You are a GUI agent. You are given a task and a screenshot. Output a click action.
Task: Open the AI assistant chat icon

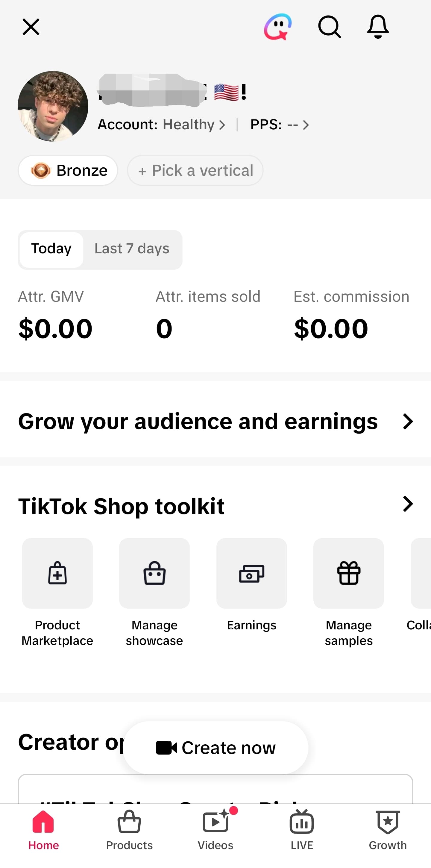[277, 27]
